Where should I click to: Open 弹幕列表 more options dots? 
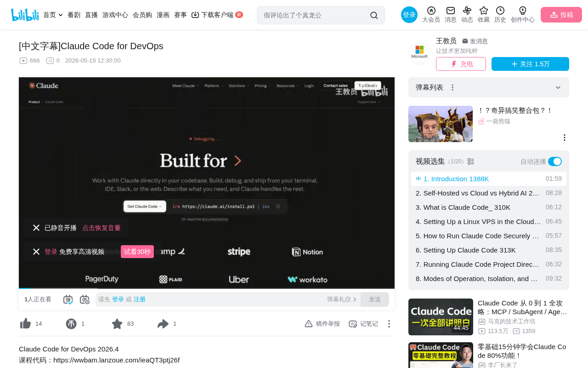452,87
